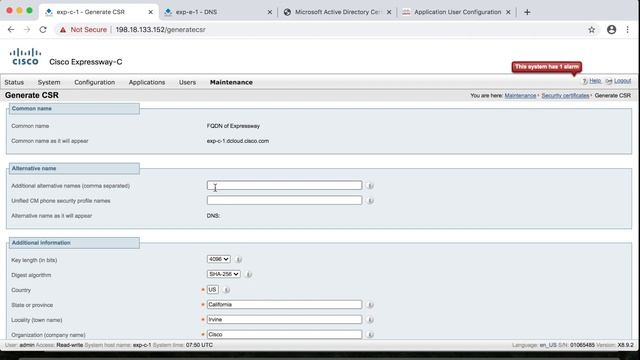Image resolution: width=640 pixels, height=360 pixels.
Task: Show info for Key length
Action: [x=239, y=260]
